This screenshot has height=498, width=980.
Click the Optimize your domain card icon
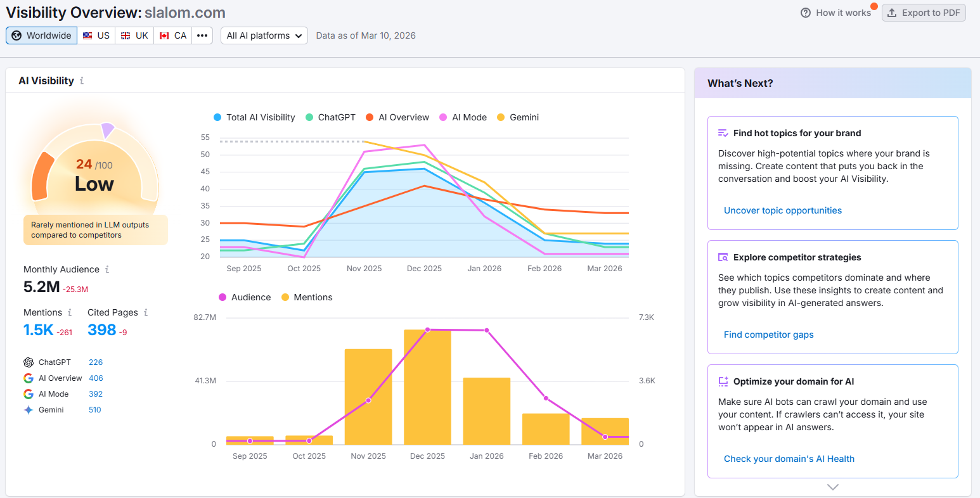(723, 381)
